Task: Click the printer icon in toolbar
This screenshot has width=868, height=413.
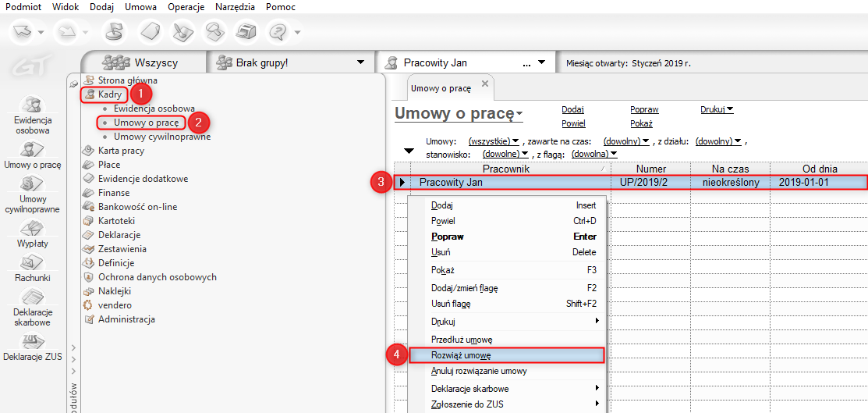Action: [x=246, y=32]
